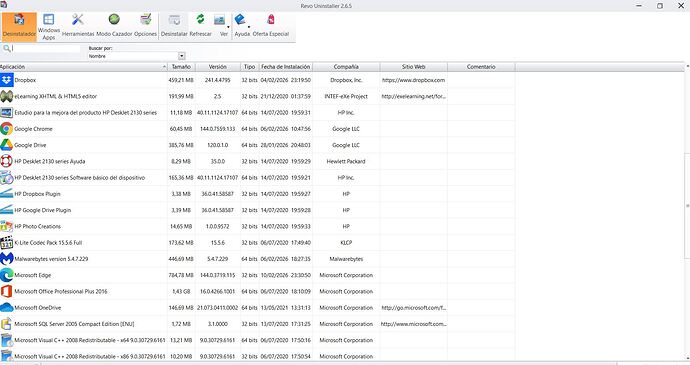Image resolution: width=690 pixels, height=365 pixels.
Task: Select the Microsoft OneDrive icon
Action: 7,308
